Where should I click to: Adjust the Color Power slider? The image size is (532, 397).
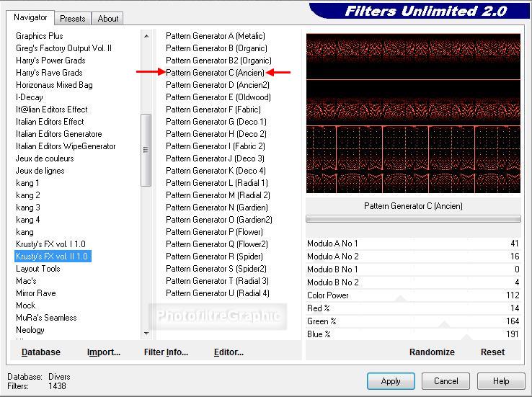coord(413,295)
